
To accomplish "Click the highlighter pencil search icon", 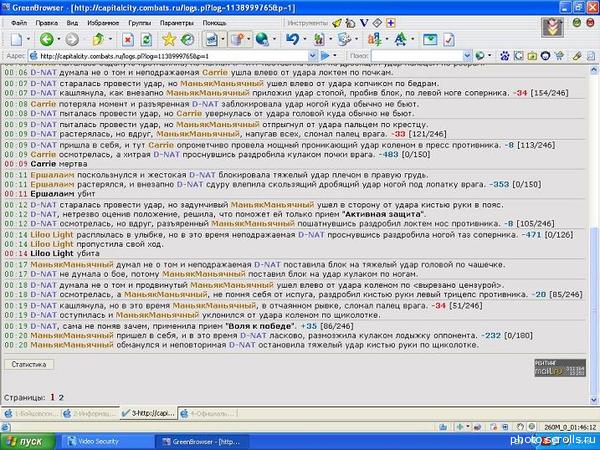I will (577, 56).
